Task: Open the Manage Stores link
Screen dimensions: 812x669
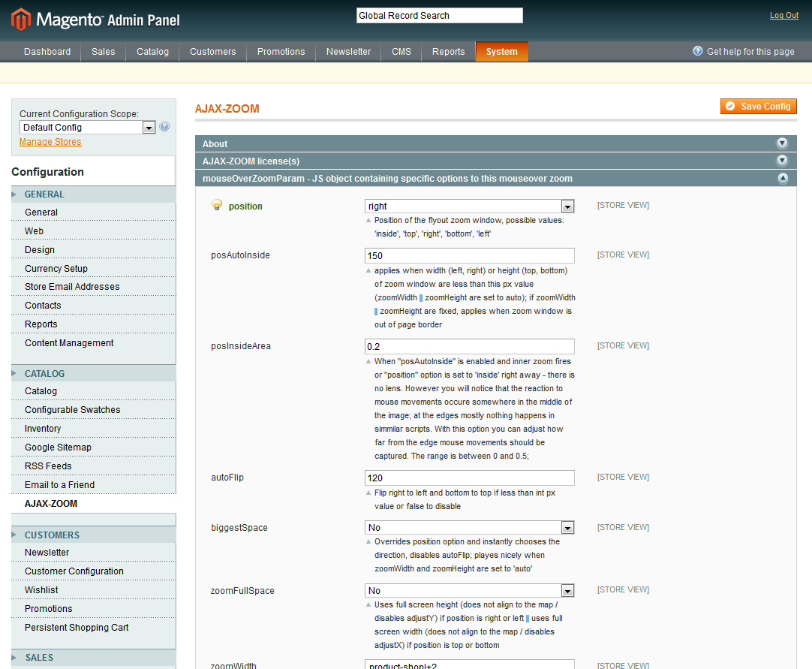Action: coord(50,142)
